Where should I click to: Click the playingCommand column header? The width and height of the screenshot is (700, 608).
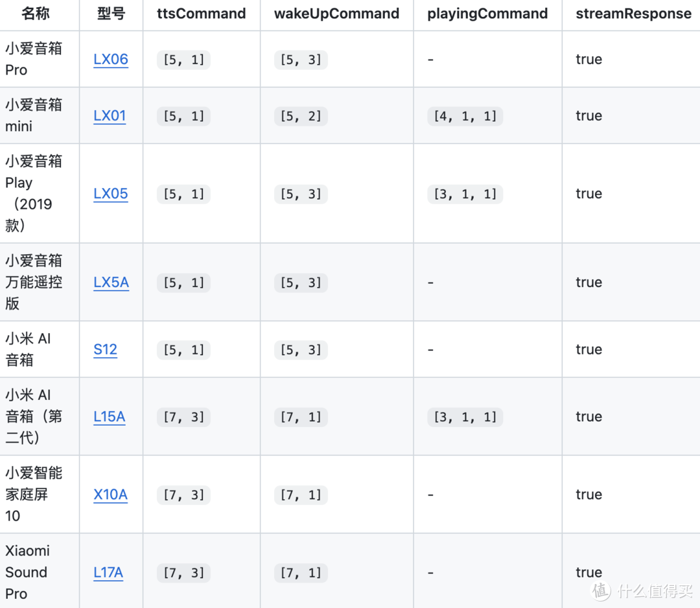[487, 14]
